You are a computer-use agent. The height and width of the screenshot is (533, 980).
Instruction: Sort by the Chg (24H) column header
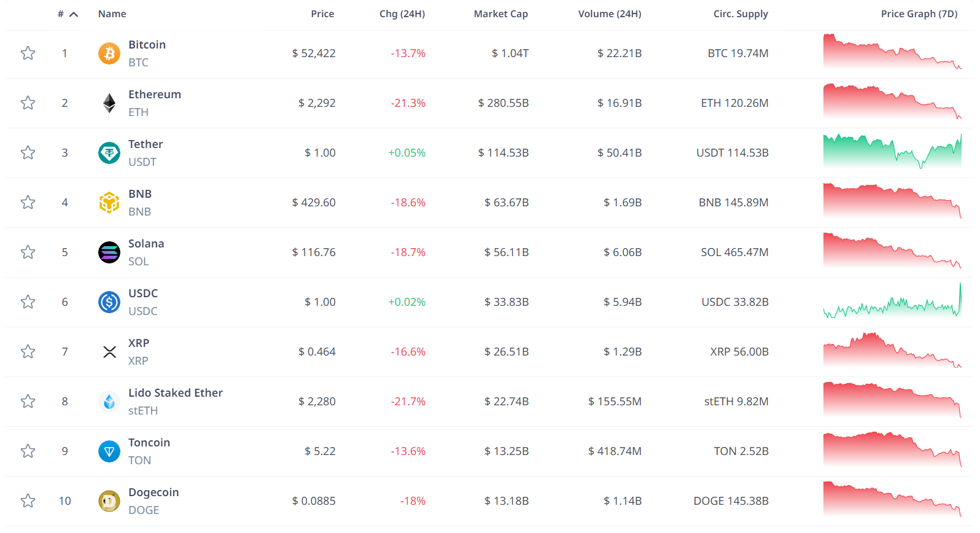click(402, 14)
